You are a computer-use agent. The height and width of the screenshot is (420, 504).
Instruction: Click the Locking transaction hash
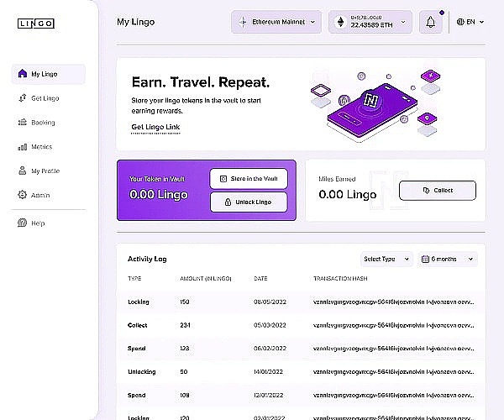[393, 301]
